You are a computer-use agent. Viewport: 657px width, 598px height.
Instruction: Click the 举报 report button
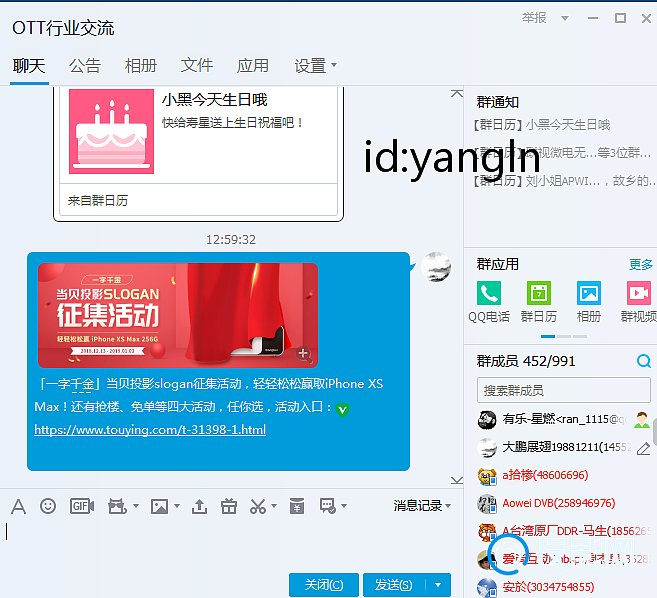[x=534, y=18]
